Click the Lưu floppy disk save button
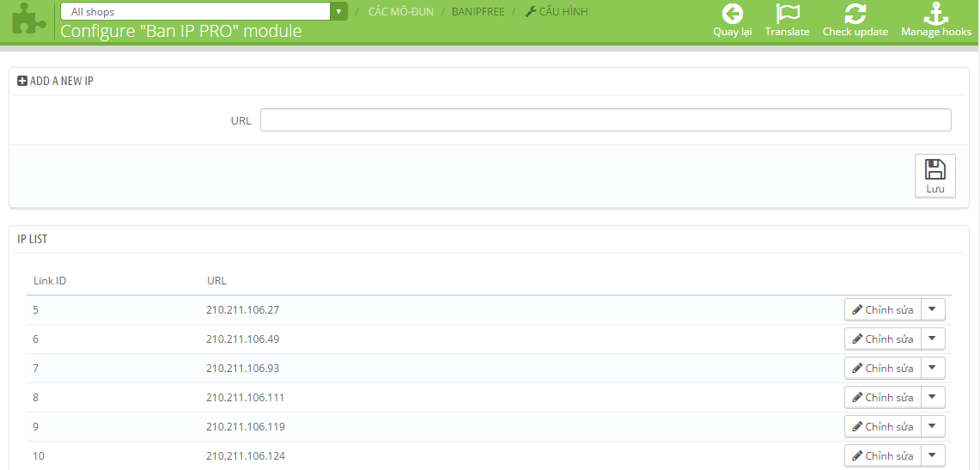 (935, 175)
